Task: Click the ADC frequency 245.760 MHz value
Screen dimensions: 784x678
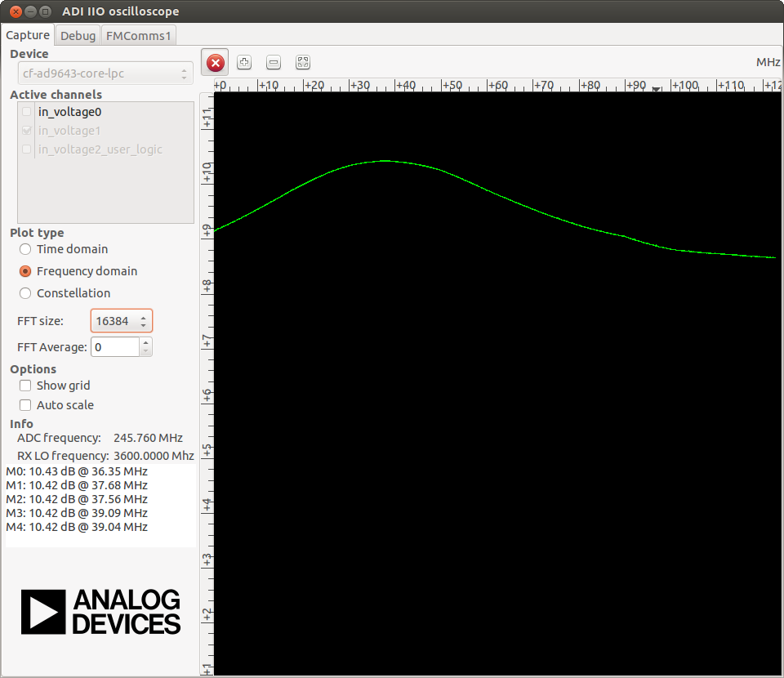Action: point(148,438)
